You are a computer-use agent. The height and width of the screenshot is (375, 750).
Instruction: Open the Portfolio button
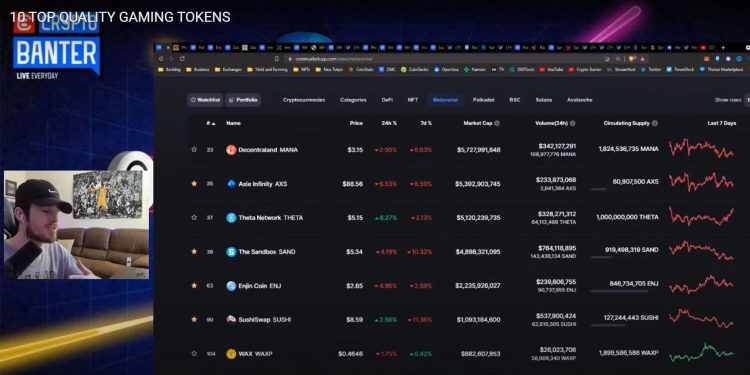[243, 100]
